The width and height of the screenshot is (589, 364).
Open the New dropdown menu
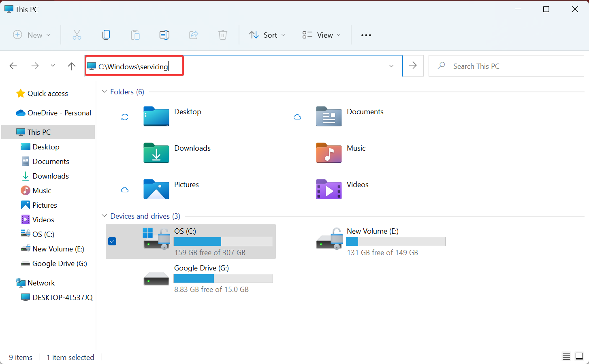point(32,35)
